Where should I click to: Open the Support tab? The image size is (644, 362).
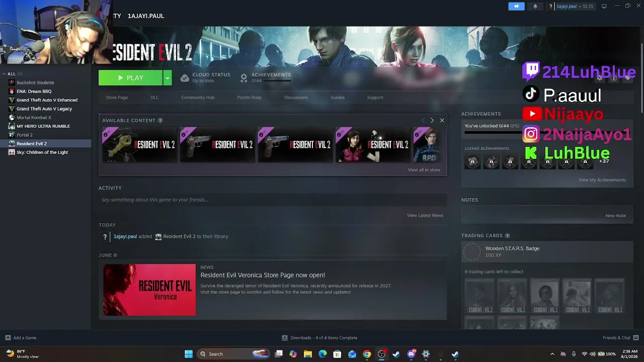click(x=375, y=98)
